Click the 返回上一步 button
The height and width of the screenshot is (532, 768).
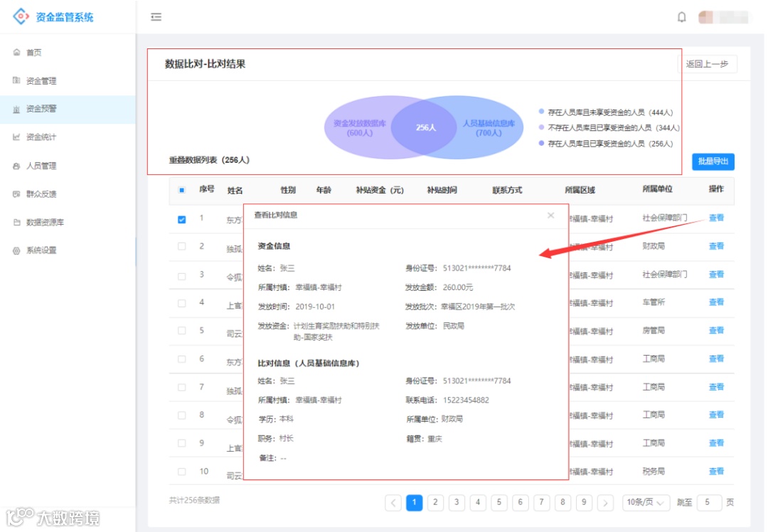pos(707,64)
